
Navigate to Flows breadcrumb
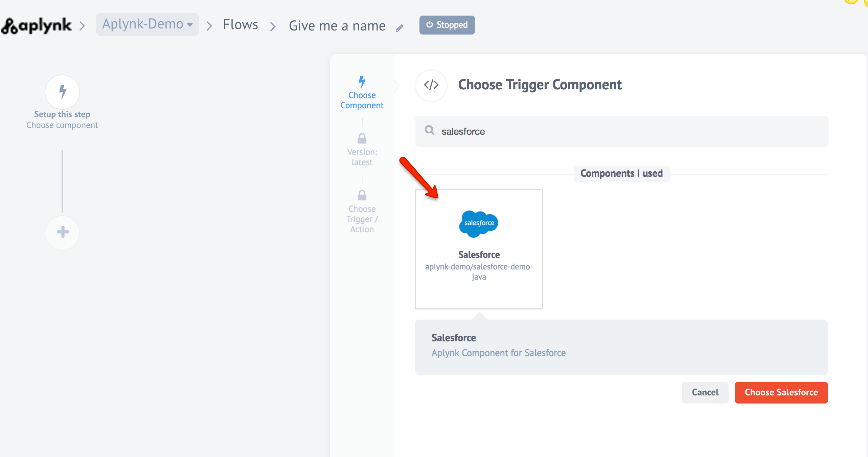(240, 25)
